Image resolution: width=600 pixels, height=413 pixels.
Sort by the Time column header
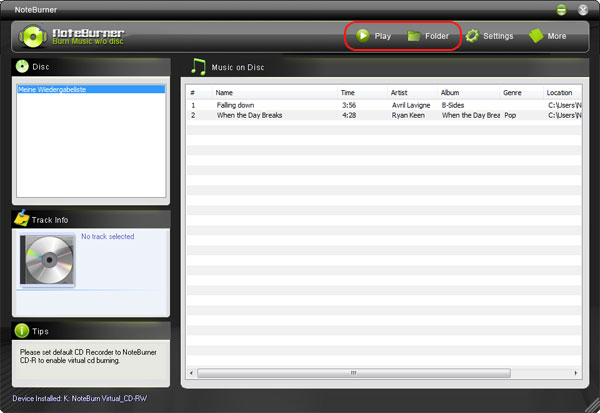(362, 93)
